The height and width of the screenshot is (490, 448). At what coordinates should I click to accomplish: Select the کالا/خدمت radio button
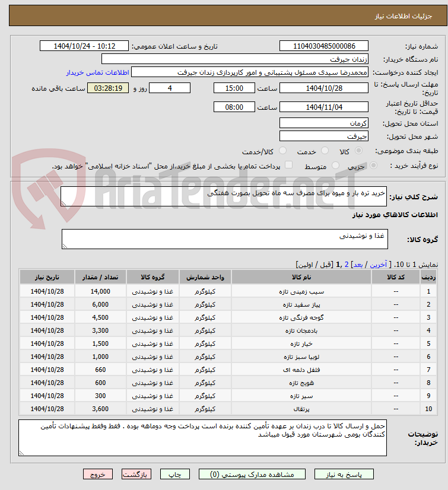[282, 151]
